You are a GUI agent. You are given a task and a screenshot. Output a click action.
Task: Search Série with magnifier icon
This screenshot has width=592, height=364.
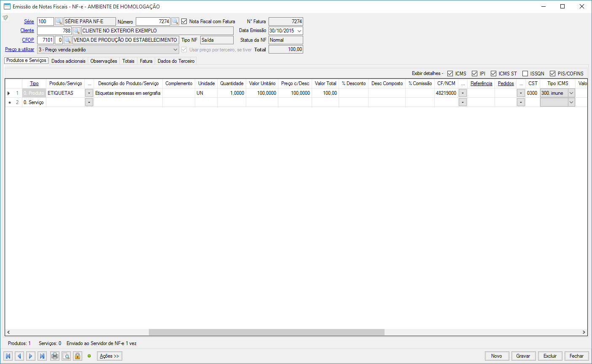(59, 21)
